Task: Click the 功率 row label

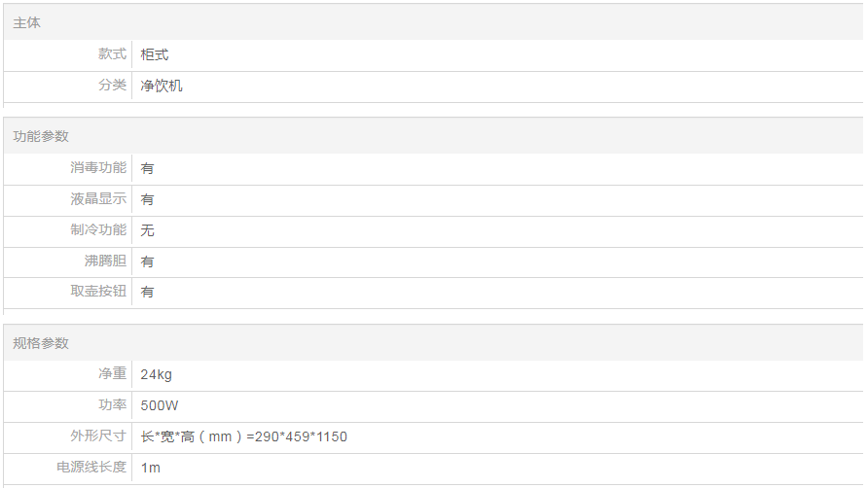Action: 112,405
